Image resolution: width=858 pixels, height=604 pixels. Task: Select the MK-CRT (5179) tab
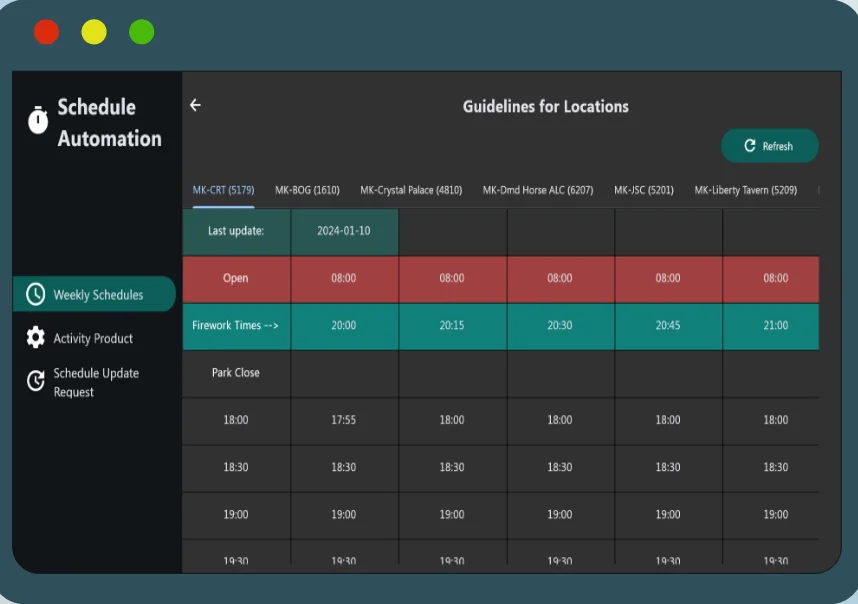(x=223, y=190)
